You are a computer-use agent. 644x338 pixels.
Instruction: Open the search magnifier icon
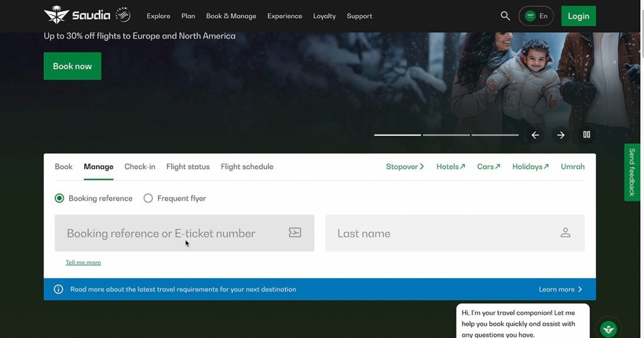[x=505, y=16]
